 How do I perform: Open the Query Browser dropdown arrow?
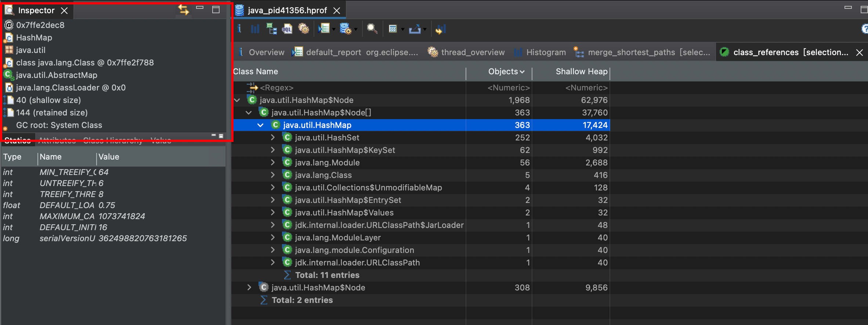(355, 29)
